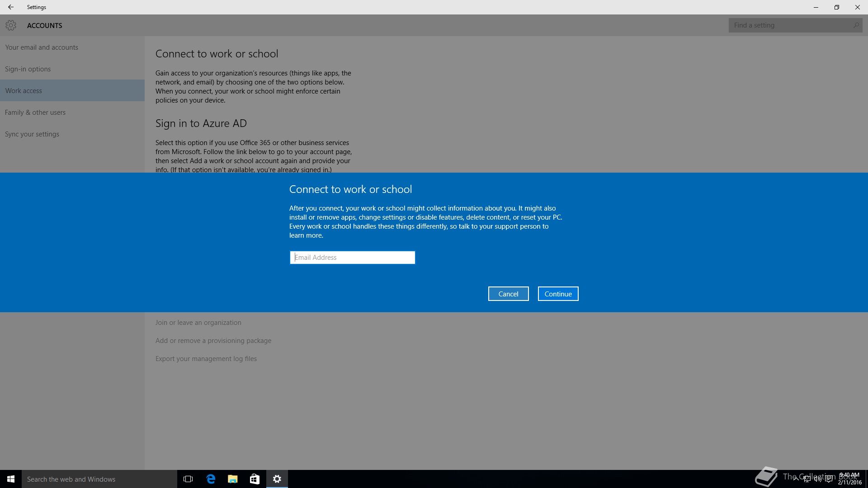Screen dimensions: 868x488
Task: Open the Windows Start menu
Action: (11, 479)
